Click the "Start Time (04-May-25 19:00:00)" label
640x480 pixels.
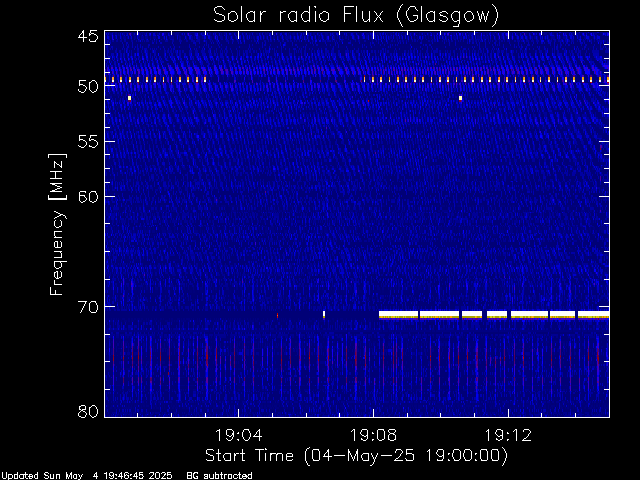(x=356, y=456)
